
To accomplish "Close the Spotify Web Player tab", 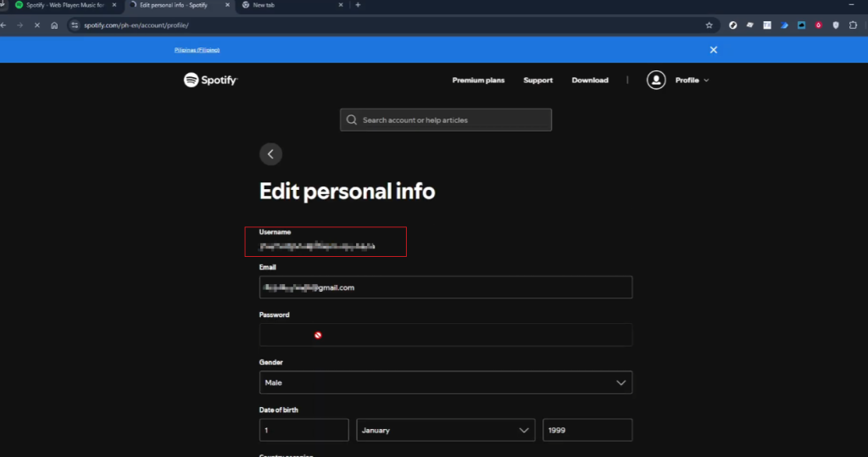I will point(114,5).
